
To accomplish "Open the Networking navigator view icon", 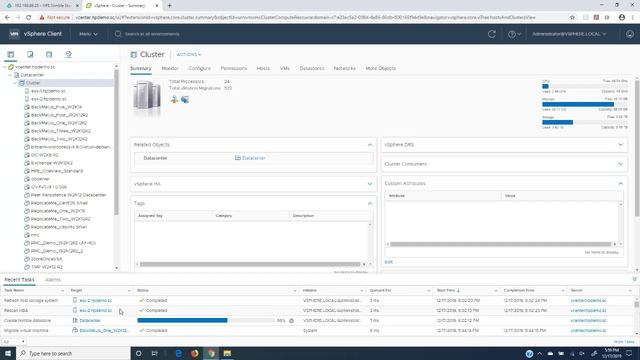I will click(69, 54).
